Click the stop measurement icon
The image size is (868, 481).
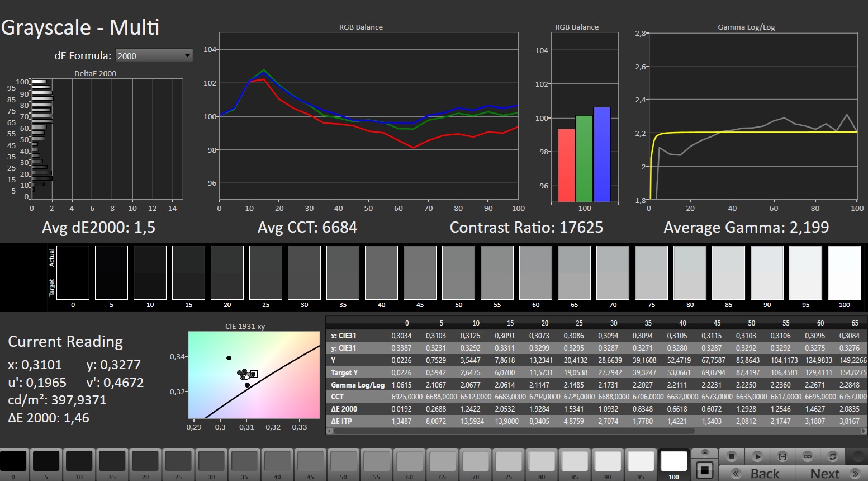(732, 456)
